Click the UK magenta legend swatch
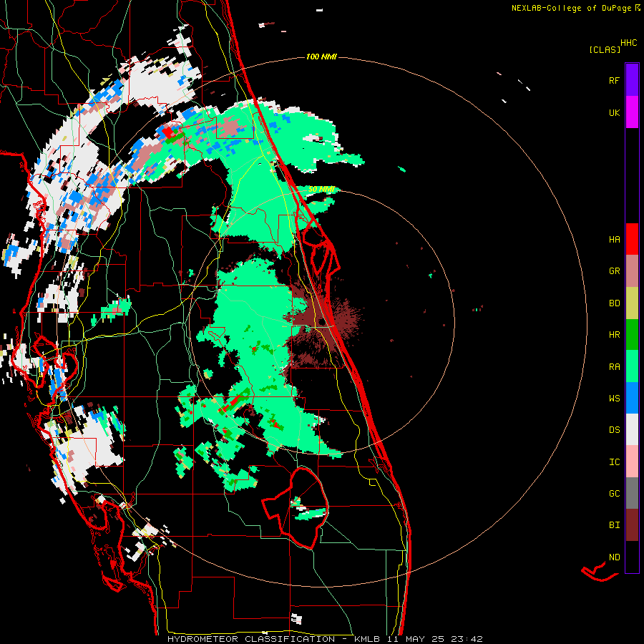644x644 pixels. (632, 112)
